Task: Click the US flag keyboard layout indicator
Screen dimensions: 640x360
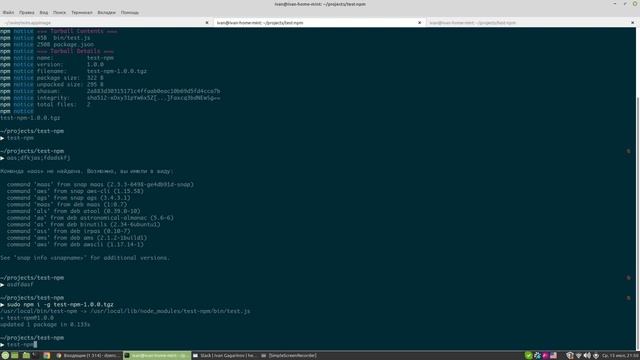Action: pos(553,356)
